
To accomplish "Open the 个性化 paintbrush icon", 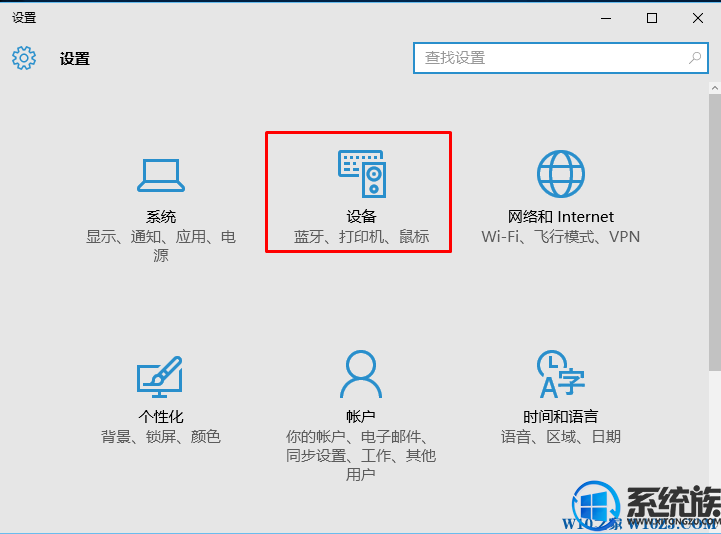I will [160, 376].
